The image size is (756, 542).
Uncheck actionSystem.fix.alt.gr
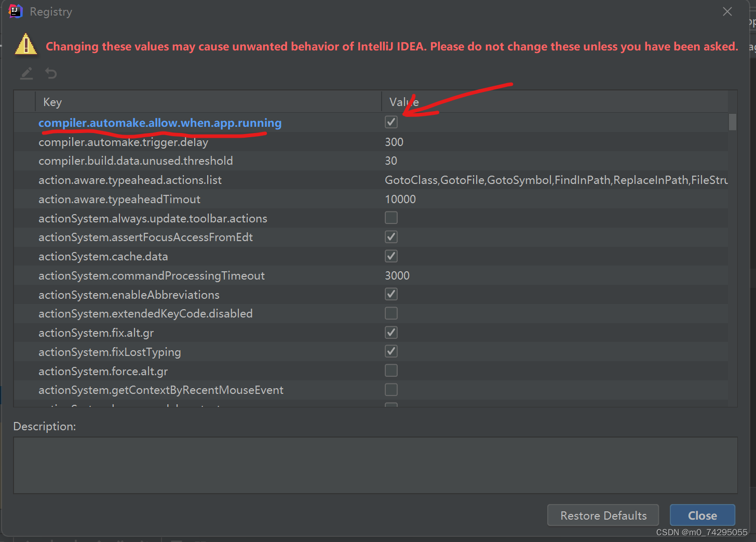[391, 332]
